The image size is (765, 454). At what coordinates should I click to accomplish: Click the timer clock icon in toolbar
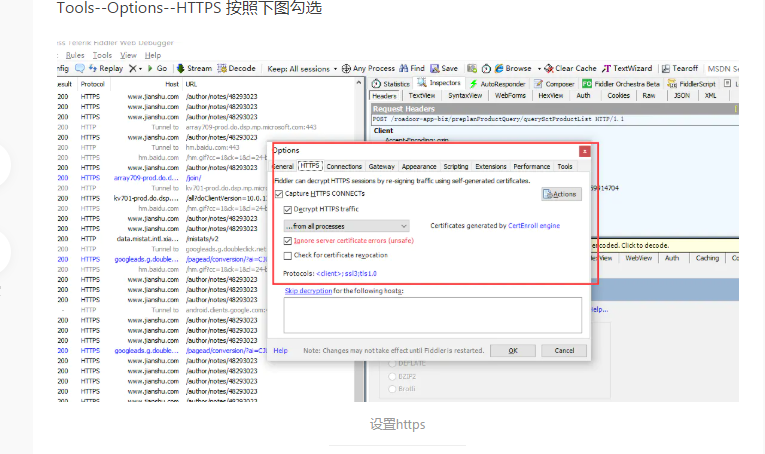pyautogui.click(x=486, y=68)
